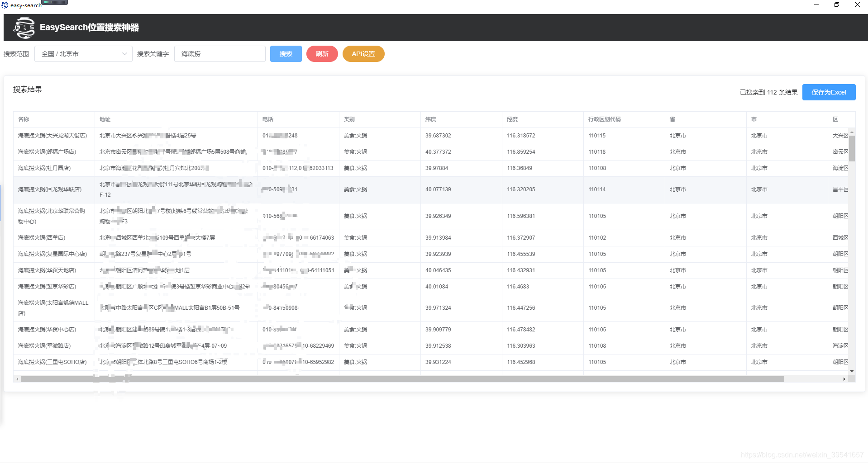
Task: Click the red 刷新 button
Action: coord(322,54)
